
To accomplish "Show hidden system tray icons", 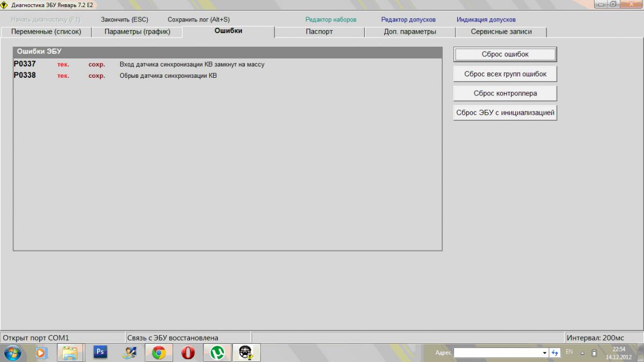I will [x=583, y=352].
